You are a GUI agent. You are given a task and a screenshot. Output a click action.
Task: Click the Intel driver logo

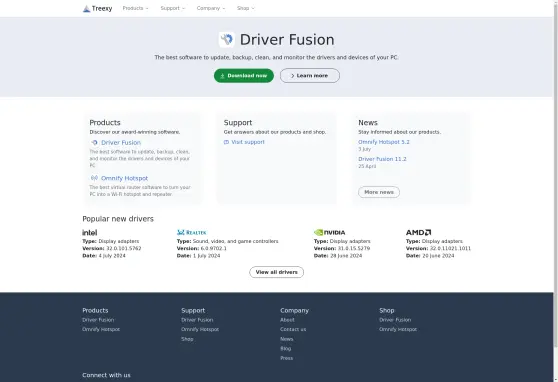(x=90, y=232)
